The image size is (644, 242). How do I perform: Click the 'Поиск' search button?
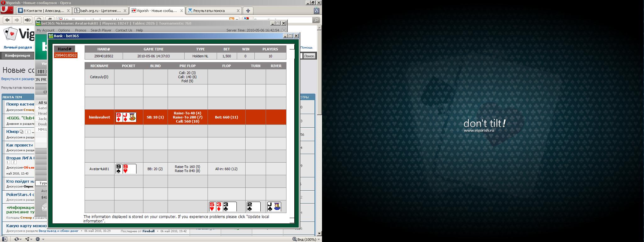pyautogui.click(x=309, y=56)
